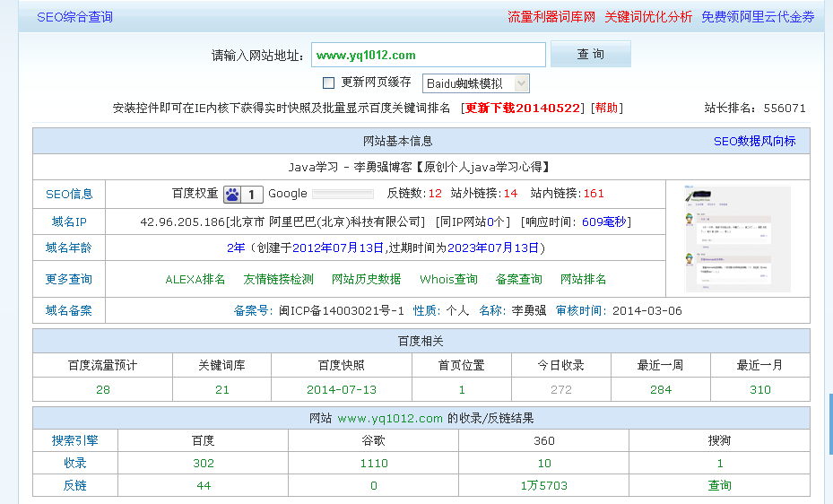Click the 审核时间 label

pos(581,310)
